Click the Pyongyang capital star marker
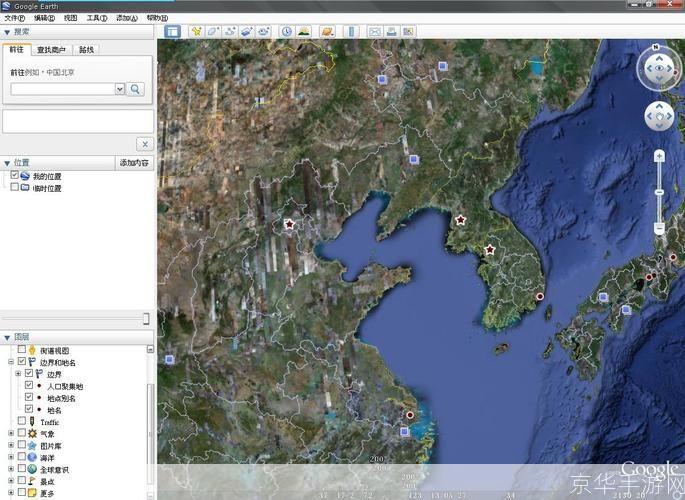Viewport: 685px width, 500px height. pyautogui.click(x=460, y=220)
